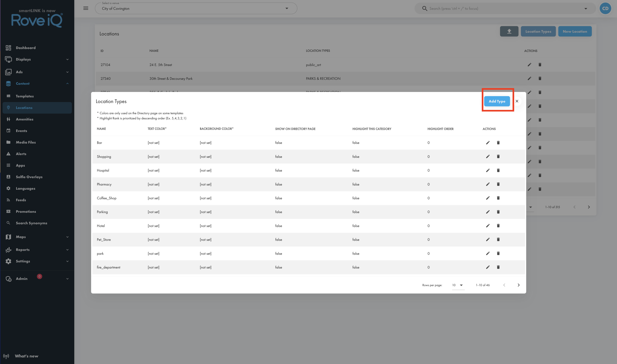
Task: Edit the Bar location type
Action: [488, 143]
